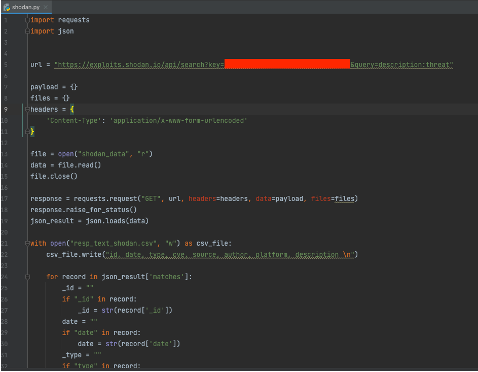Viewport: 478px width, 372px height.
Task: Collapse the 'for record in json_result' loop
Action: (27, 277)
